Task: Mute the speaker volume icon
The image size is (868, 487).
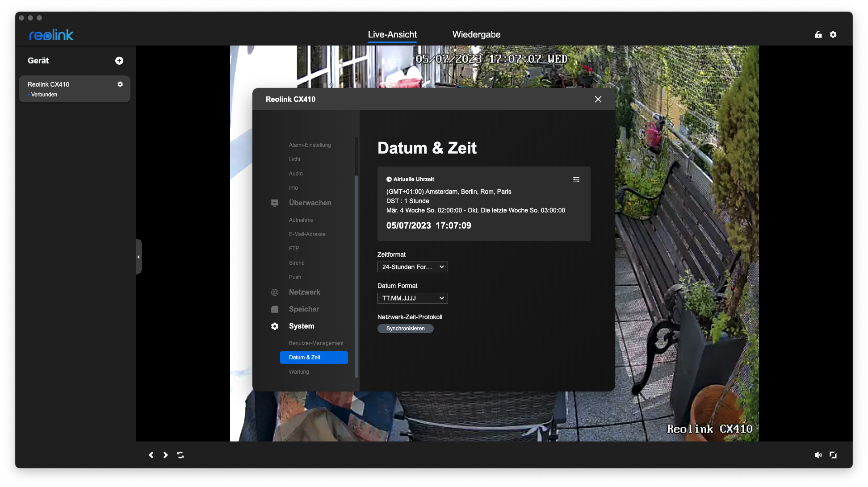Action: pos(818,455)
